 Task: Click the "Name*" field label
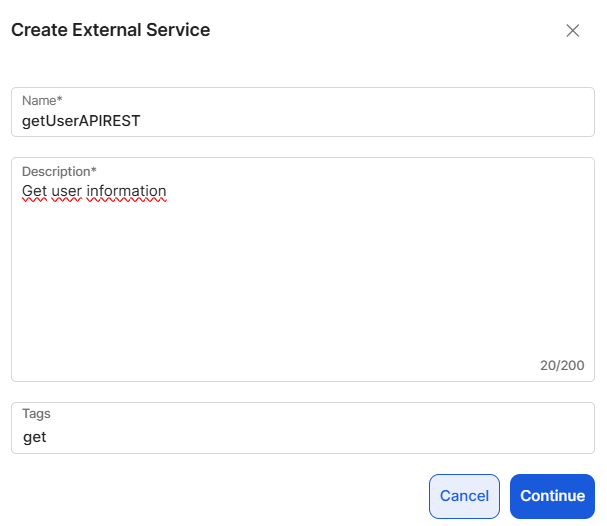point(42,101)
